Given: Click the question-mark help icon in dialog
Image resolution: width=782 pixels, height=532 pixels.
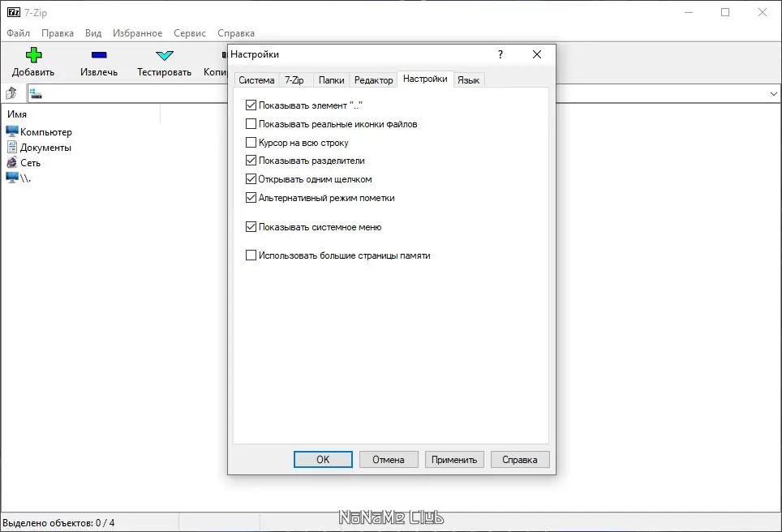Looking at the screenshot, I should coord(501,54).
